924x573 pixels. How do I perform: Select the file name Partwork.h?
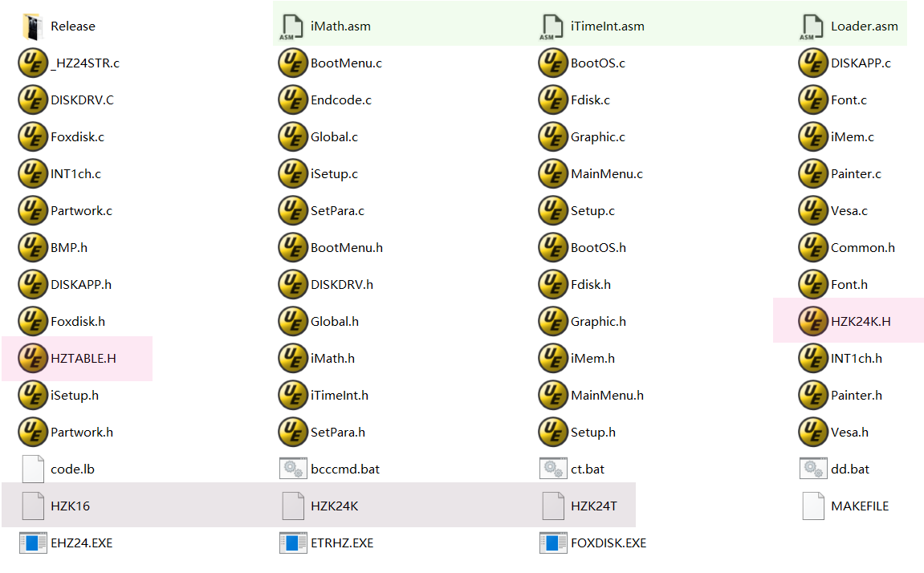tap(82, 433)
